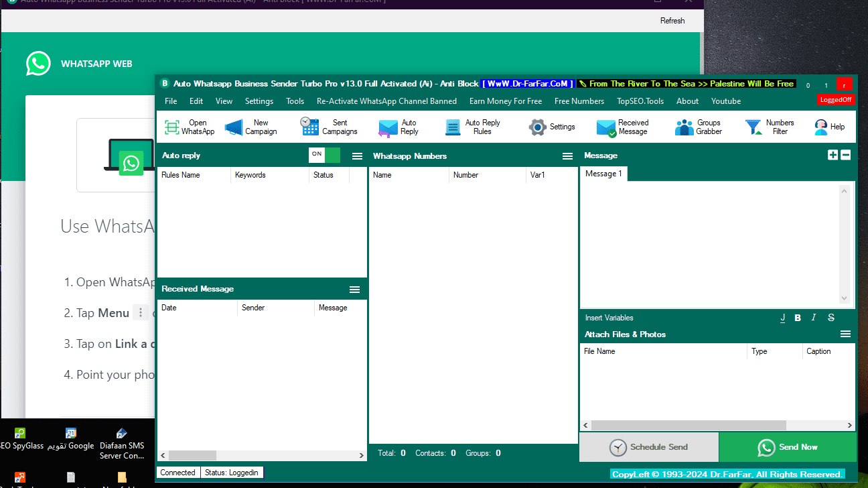
Task: Open Sent Campaigns calendar icon
Action: (309, 127)
